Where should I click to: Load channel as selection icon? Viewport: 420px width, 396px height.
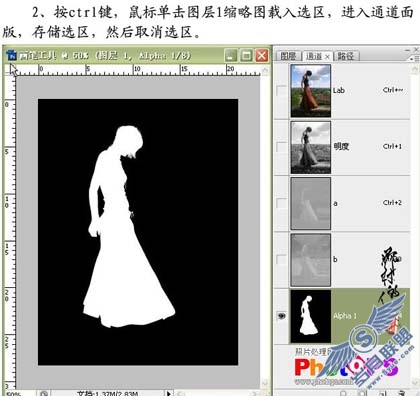coord(344,393)
